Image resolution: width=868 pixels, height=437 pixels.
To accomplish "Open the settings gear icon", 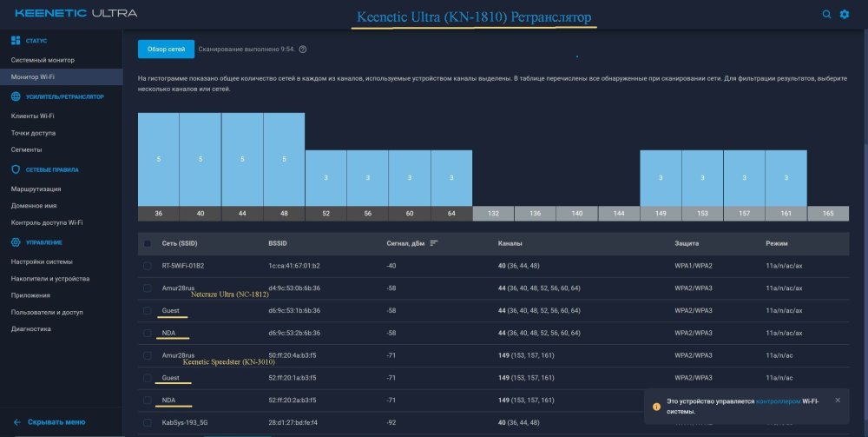I will 845,15.
